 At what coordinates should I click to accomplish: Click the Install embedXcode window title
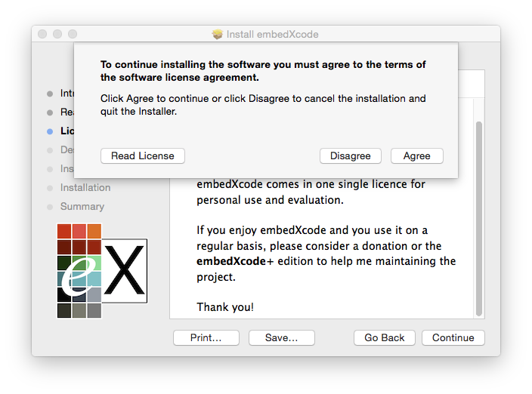(x=273, y=34)
